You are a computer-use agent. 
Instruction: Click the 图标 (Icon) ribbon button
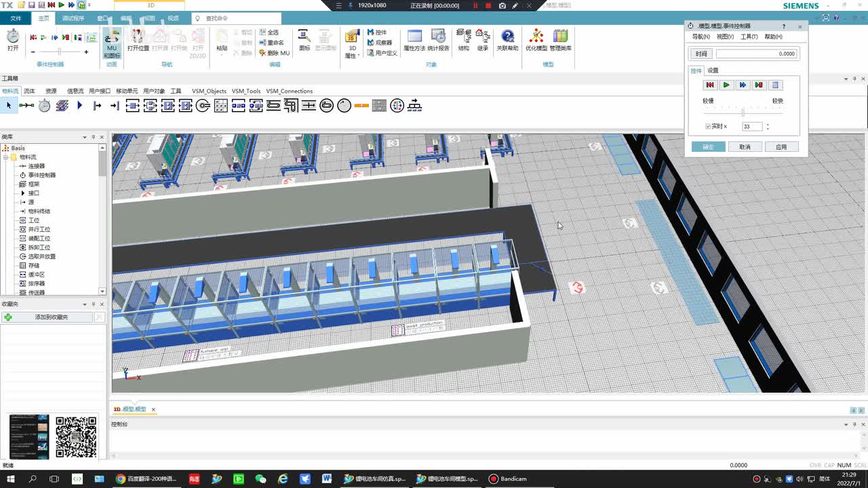pos(304,40)
